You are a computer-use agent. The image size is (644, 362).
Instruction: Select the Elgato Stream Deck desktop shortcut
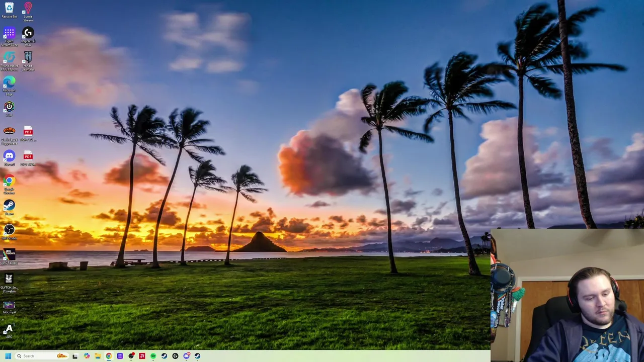point(9,37)
